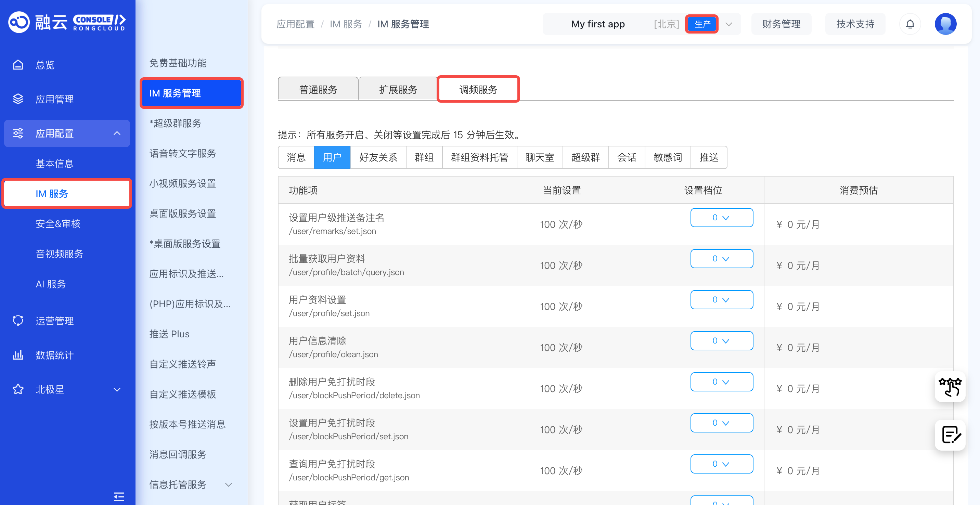Image resolution: width=980 pixels, height=505 pixels.
Task: Select the 消息 category tab
Action: [x=296, y=157]
